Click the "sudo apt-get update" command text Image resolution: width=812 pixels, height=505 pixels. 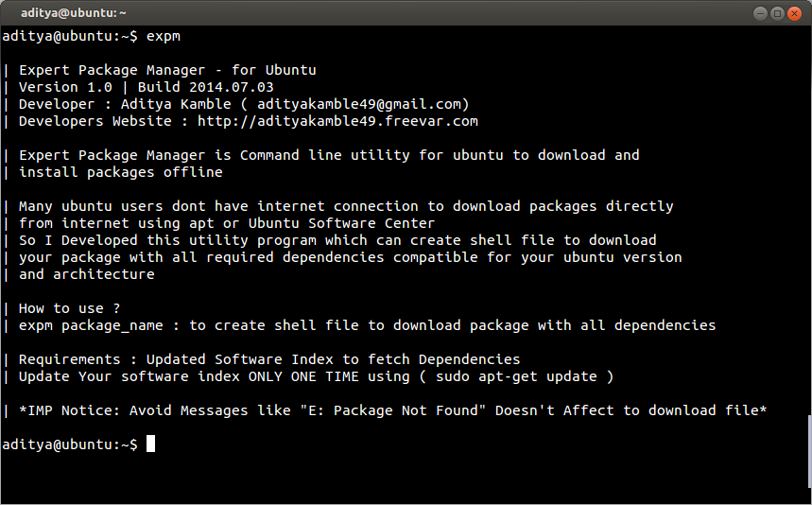pos(516,376)
